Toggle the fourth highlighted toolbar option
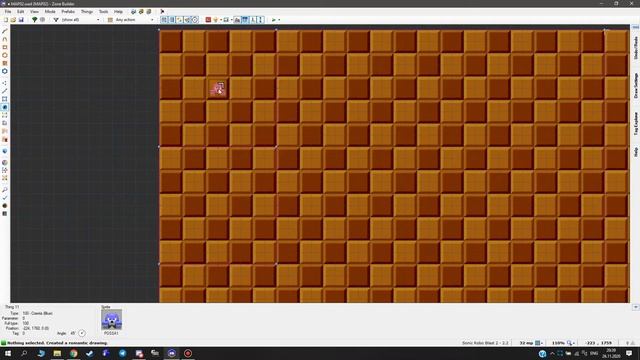This screenshot has width=640, height=360. click(187, 20)
